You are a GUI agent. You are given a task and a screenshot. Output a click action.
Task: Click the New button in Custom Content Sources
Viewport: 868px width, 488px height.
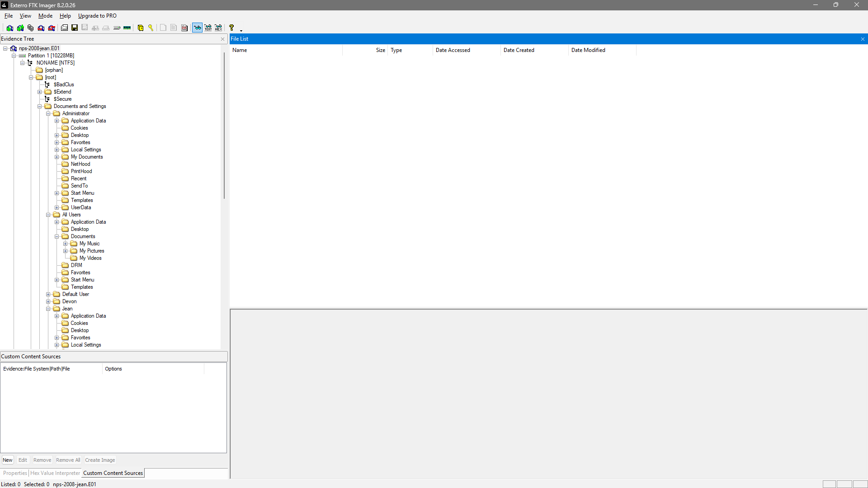coord(8,460)
